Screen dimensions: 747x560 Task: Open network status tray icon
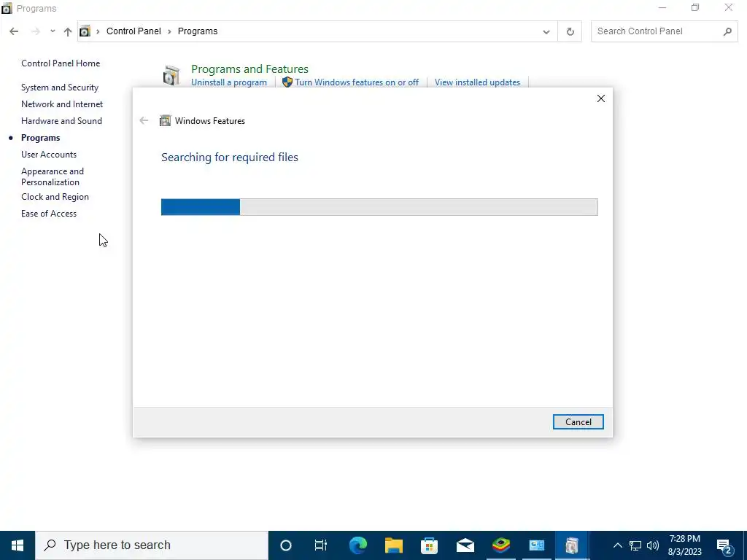[x=635, y=545]
